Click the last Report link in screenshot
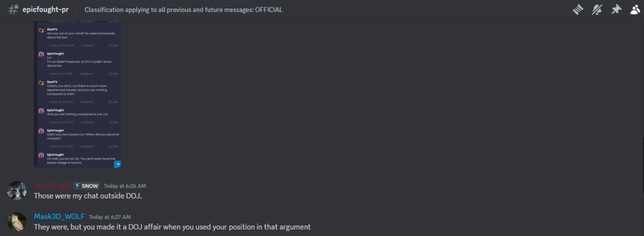644x236 pixels. click(88, 147)
